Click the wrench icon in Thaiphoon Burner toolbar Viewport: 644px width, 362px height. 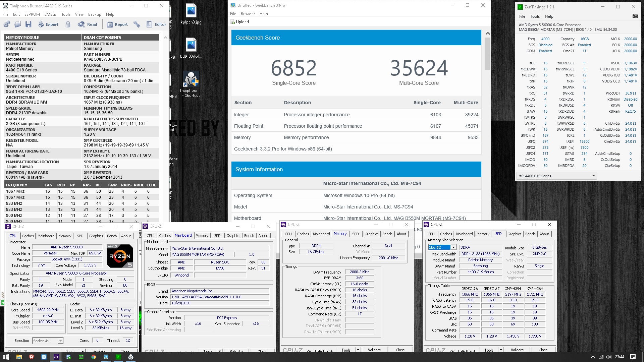pos(137,24)
